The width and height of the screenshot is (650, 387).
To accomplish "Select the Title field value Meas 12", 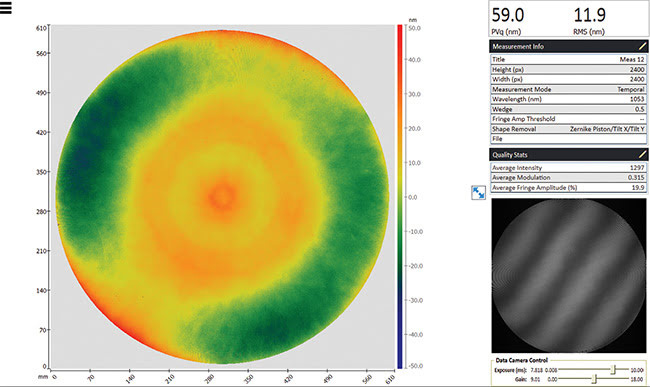I will click(632, 59).
